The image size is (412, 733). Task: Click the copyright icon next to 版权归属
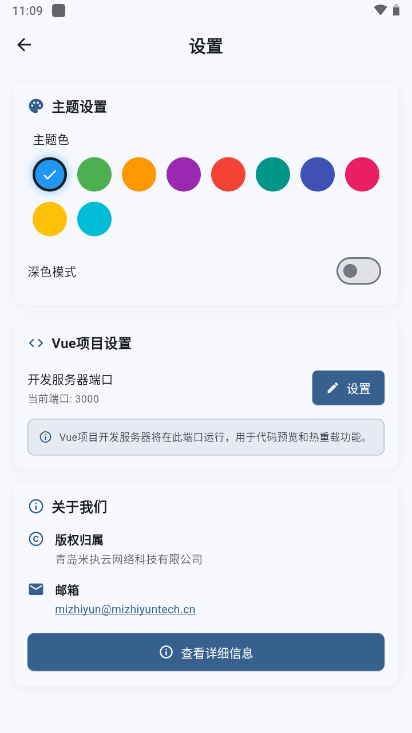click(x=36, y=539)
